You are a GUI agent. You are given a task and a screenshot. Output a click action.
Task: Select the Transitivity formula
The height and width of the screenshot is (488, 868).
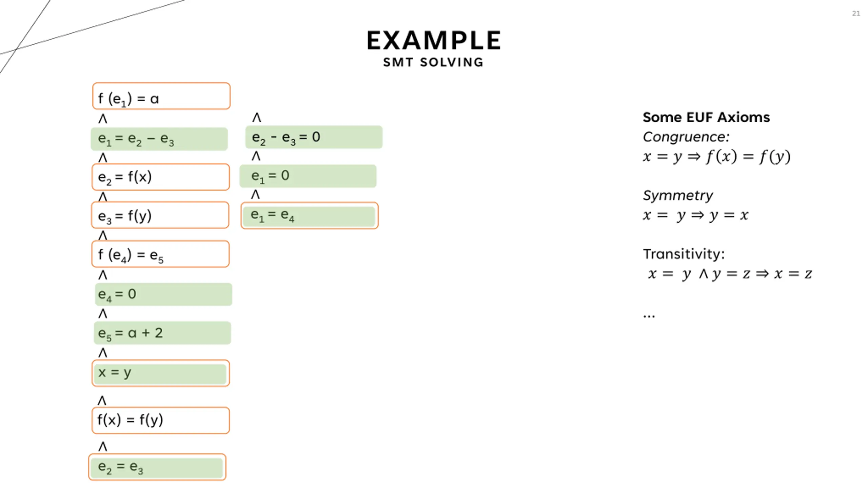(730, 274)
